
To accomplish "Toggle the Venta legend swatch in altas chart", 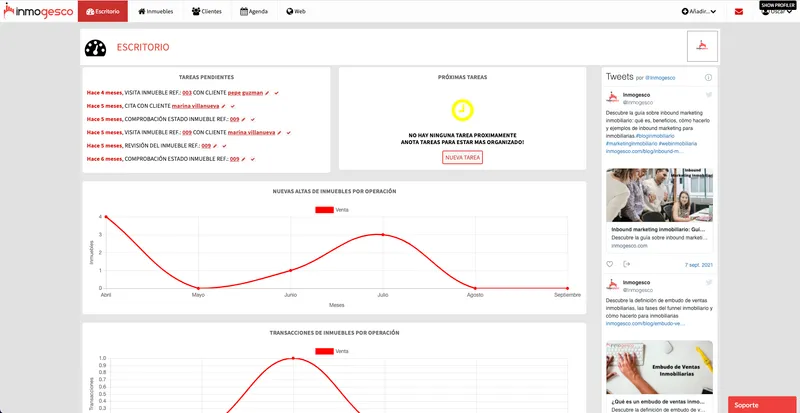I will point(324,210).
